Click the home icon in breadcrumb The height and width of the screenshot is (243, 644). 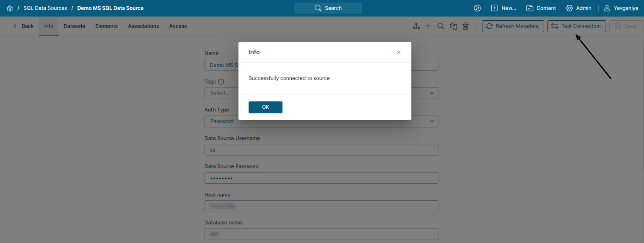click(x=10, y=8)
